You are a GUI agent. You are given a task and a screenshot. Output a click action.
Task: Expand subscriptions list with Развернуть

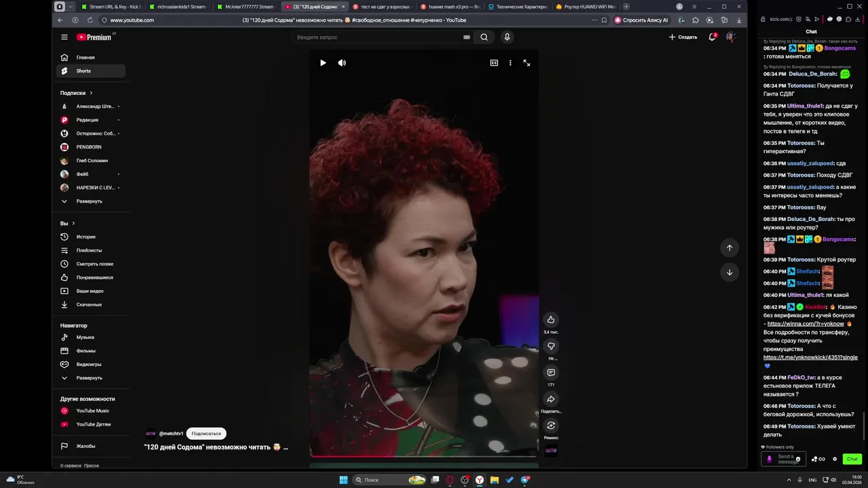(x=91, y=201)
